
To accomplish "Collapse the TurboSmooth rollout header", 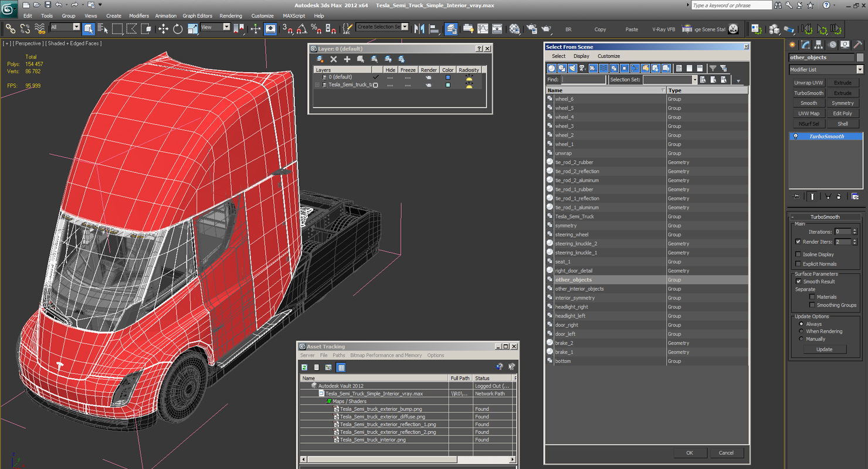I will (825, 217).
